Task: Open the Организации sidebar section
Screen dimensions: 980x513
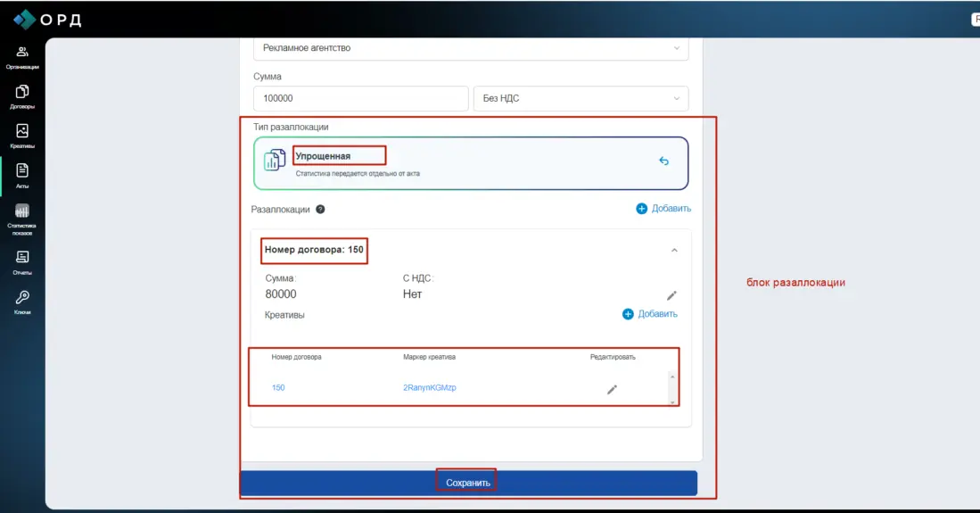Action: 22,57
